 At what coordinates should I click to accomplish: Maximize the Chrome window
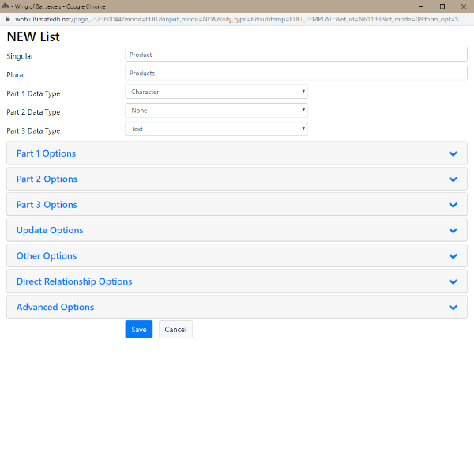coord(442,6)
